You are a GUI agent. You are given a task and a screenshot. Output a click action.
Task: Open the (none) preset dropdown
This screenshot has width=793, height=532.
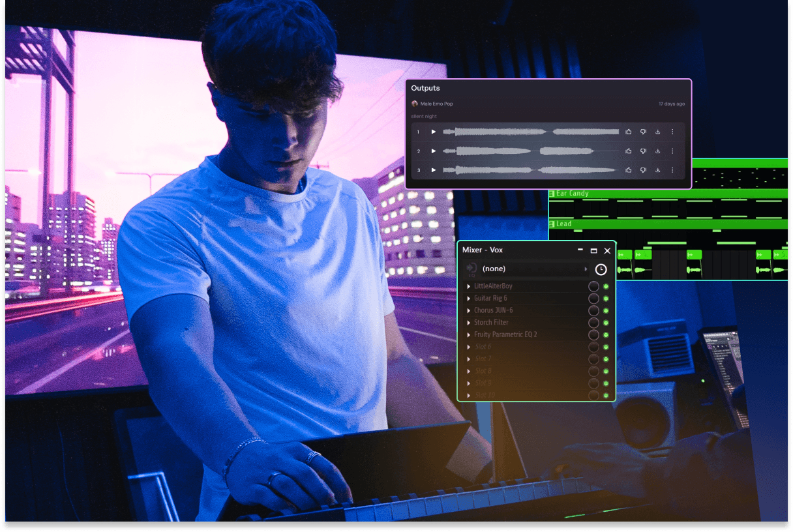tap(535, 269)
